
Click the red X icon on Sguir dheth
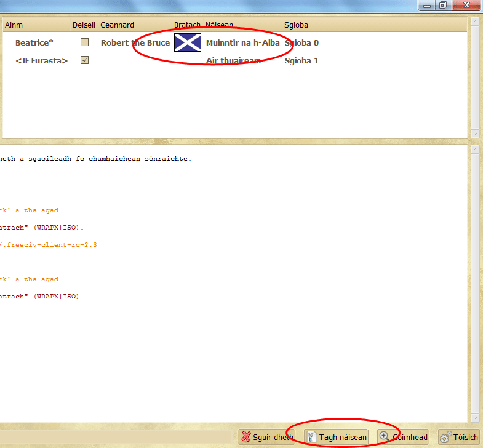click(247, 437)
